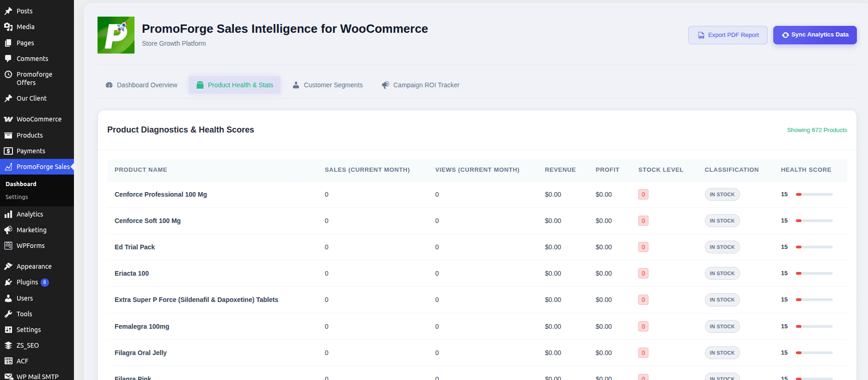Click the Marketing megaphone icon
This screenshot has height=380, width=868.
[8, 230]
